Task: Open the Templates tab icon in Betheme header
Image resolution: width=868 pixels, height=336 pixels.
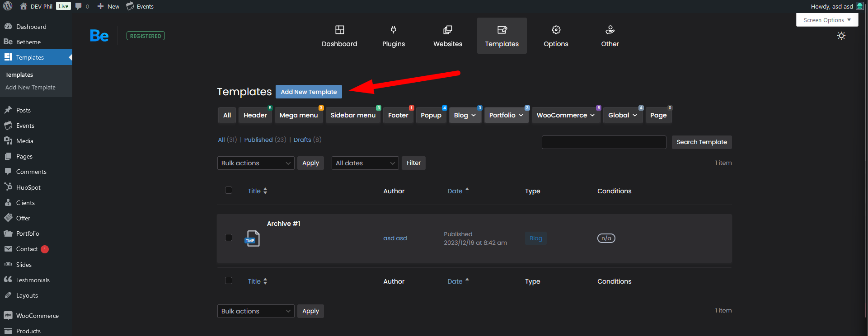Action: (x=502, y=30)
